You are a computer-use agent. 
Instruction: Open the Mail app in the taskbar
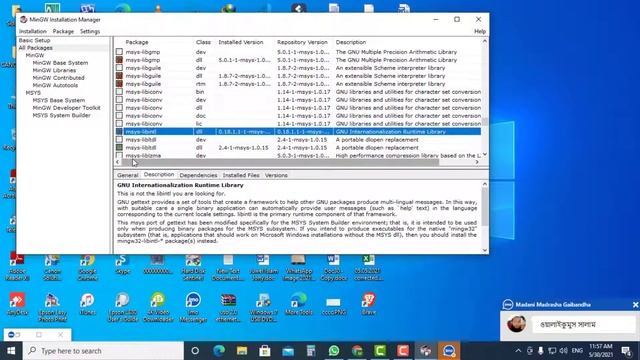pos(288,351)
